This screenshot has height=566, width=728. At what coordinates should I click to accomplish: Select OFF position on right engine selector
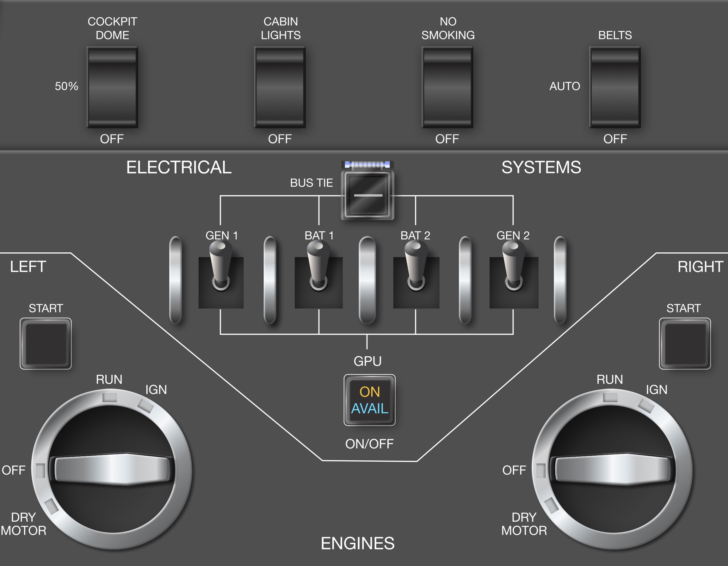(x=541, y=470)
